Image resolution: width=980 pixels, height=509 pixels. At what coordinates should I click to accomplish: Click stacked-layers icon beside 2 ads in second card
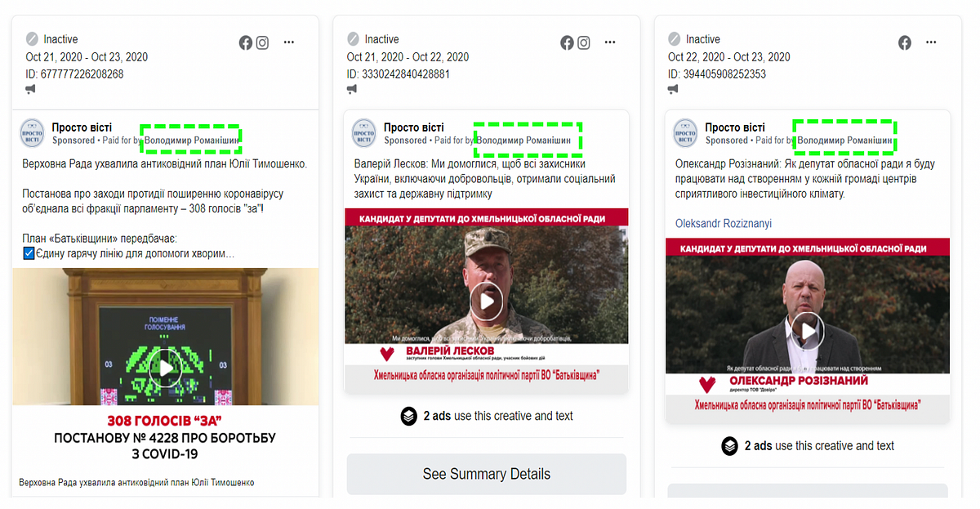pyautogui.click(x=409, y=416)
